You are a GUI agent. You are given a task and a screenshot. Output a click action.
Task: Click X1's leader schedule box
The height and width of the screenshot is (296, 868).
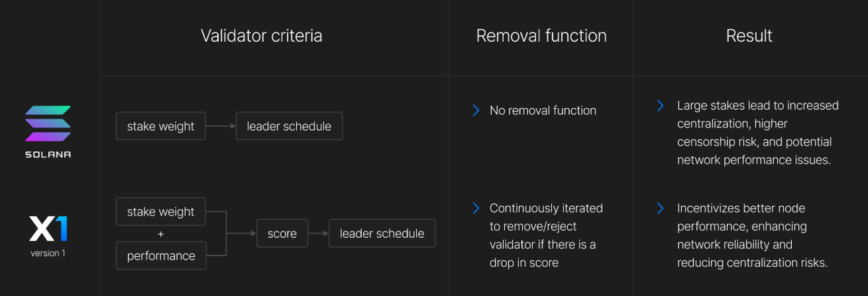(382, 234)
